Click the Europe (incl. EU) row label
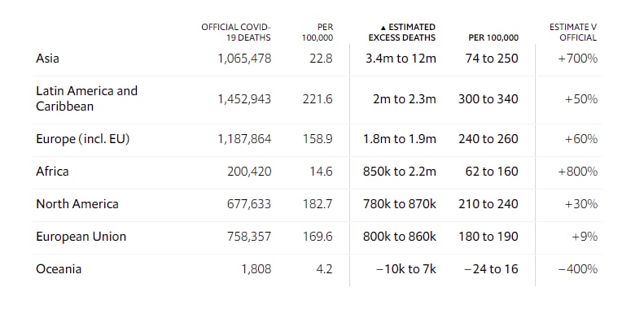This screenshot has height=318, width=644. click(x=82, y=139)
